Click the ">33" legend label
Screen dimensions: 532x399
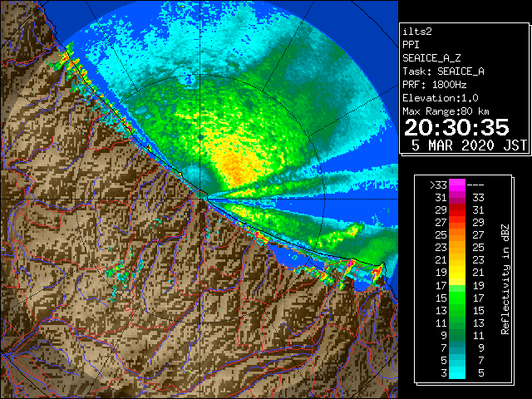(x=438, y=185)
